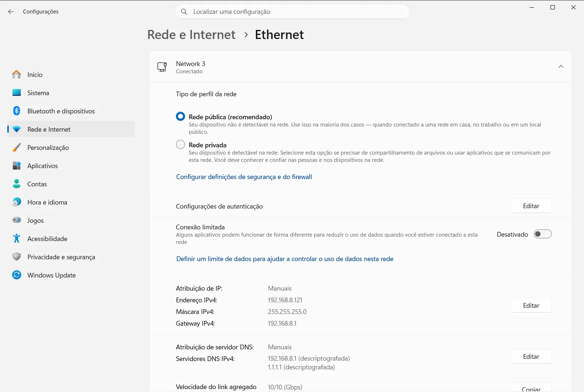The height and width of the screenshot is (392, 584).
Task: Edit the IP assignment settings
Action: (x=531, y=306)
